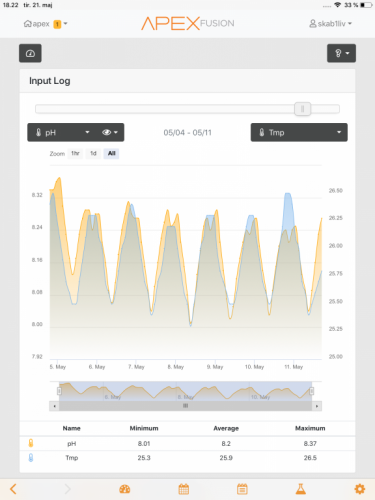Expand the Tmp probe dropdown
Image resolution: width=375 pixels, height=500 pixels.
[x=299, y=132]
